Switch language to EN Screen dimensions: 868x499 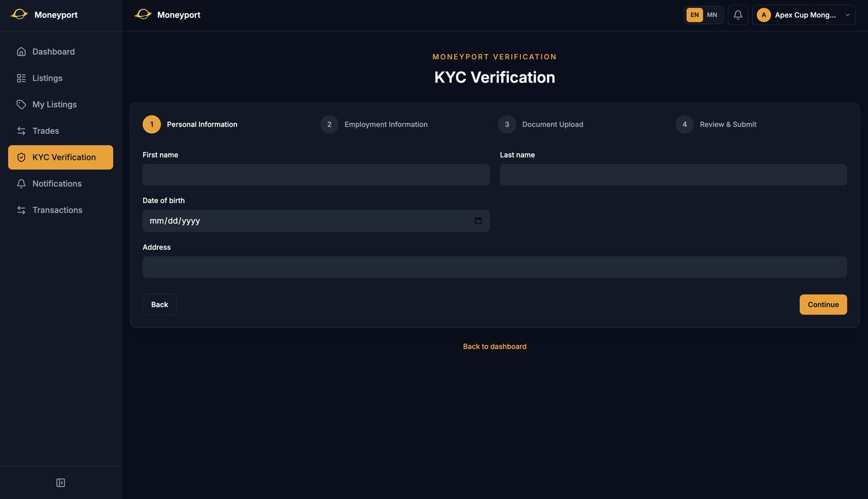(x=694, y=15)
